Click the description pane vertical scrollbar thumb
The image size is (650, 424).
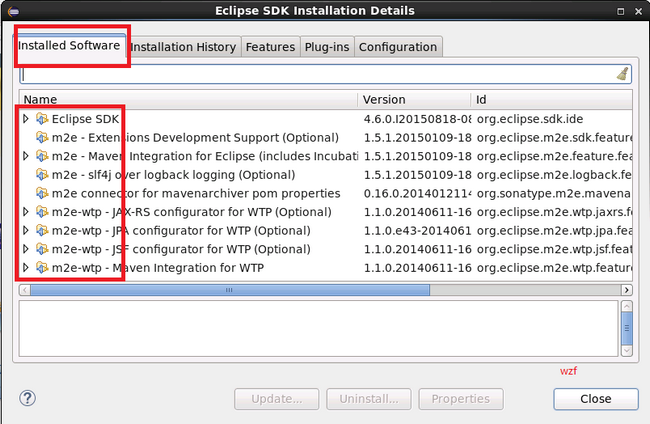627,328
